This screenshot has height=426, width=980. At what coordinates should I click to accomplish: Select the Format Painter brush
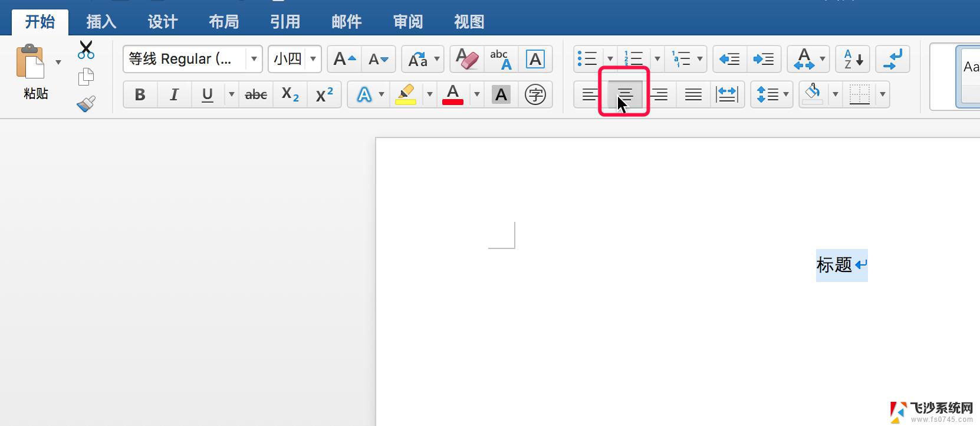tap(86, 104)
